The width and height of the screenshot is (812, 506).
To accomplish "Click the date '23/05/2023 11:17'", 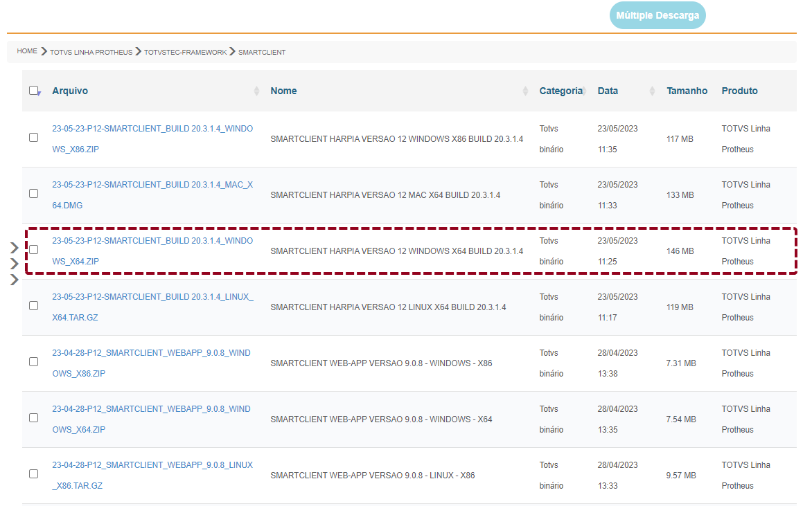I will tap(617, 307).
